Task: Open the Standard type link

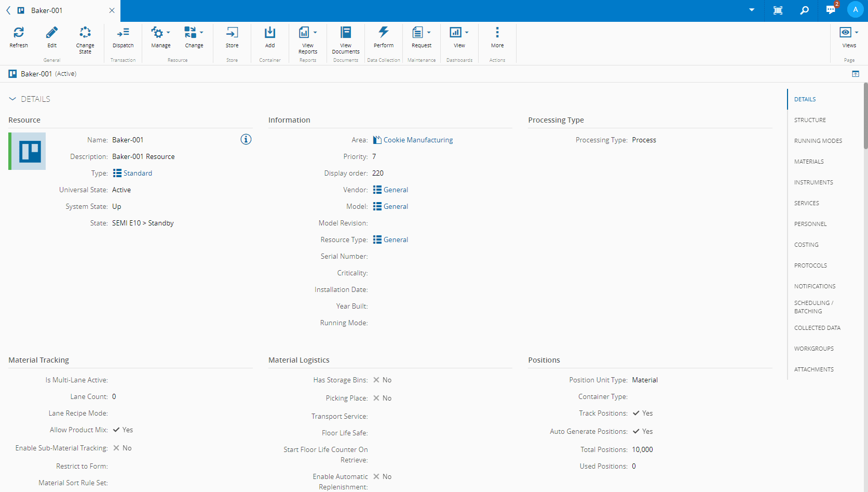Action: pos(138,173)
